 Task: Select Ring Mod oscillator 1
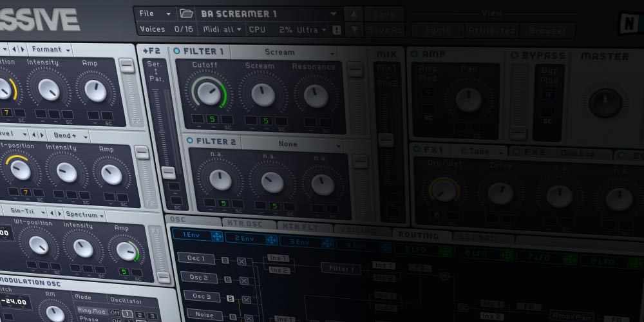point(129,315)
